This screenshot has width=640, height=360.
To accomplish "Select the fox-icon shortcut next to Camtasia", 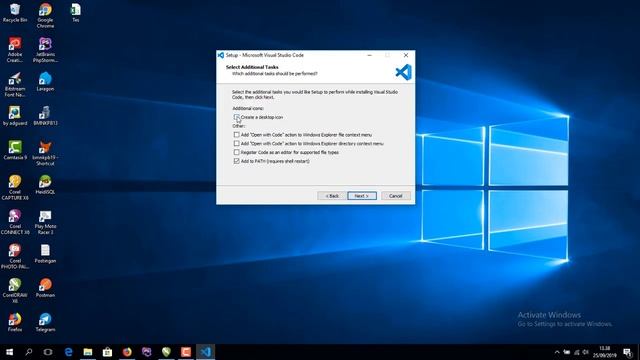I will coord(45,153).
